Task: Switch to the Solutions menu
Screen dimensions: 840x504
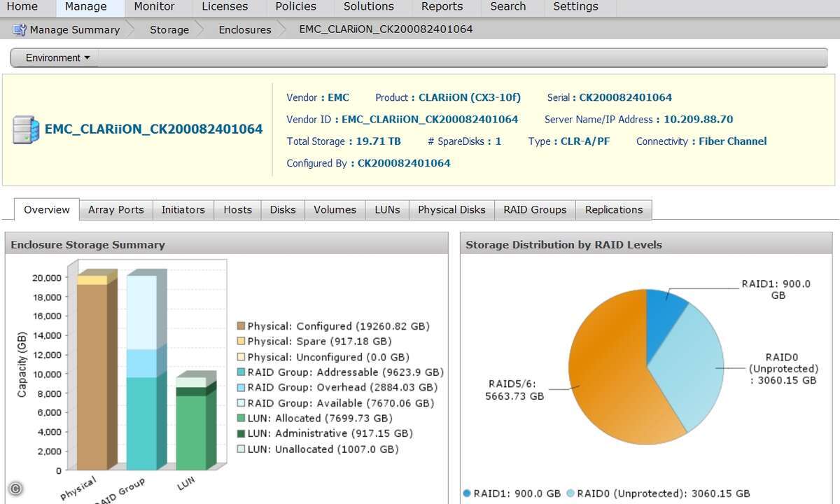Action: tap(369, 7)
